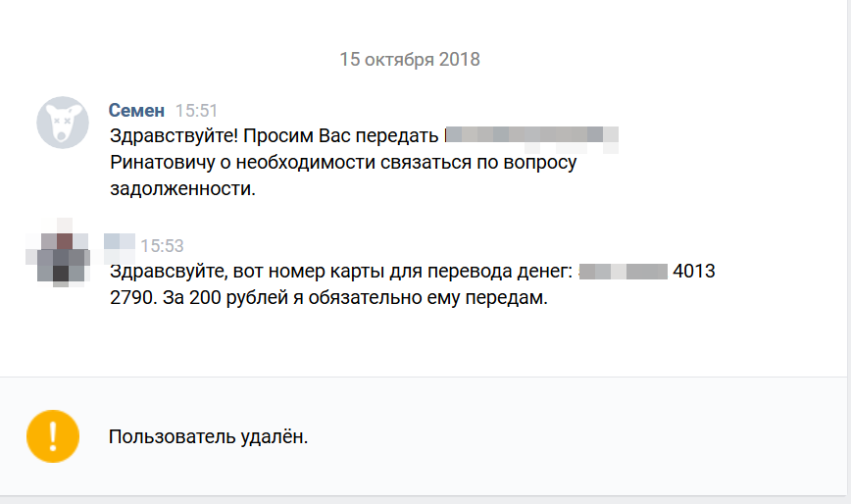The width and height of the screenshot is (851, 504).
Task: Click the card digits "2790"
Action: (131, 298)
